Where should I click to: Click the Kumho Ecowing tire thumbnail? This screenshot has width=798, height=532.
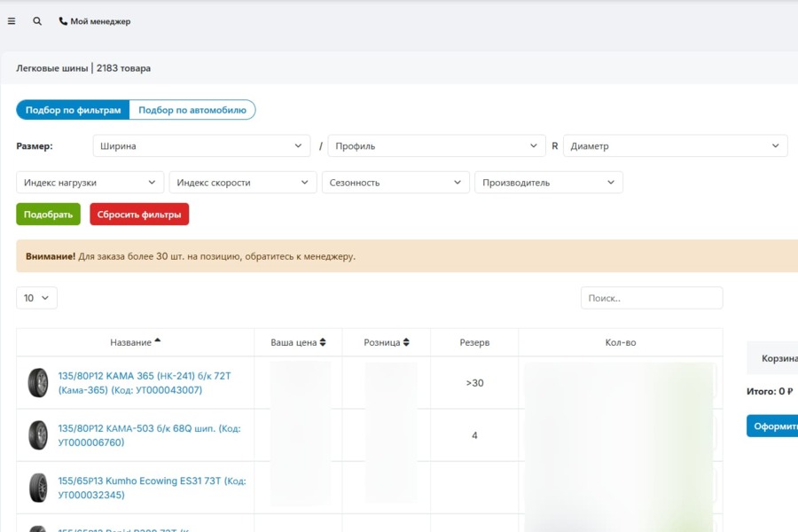pyautogui.click(x=38, y=488)
